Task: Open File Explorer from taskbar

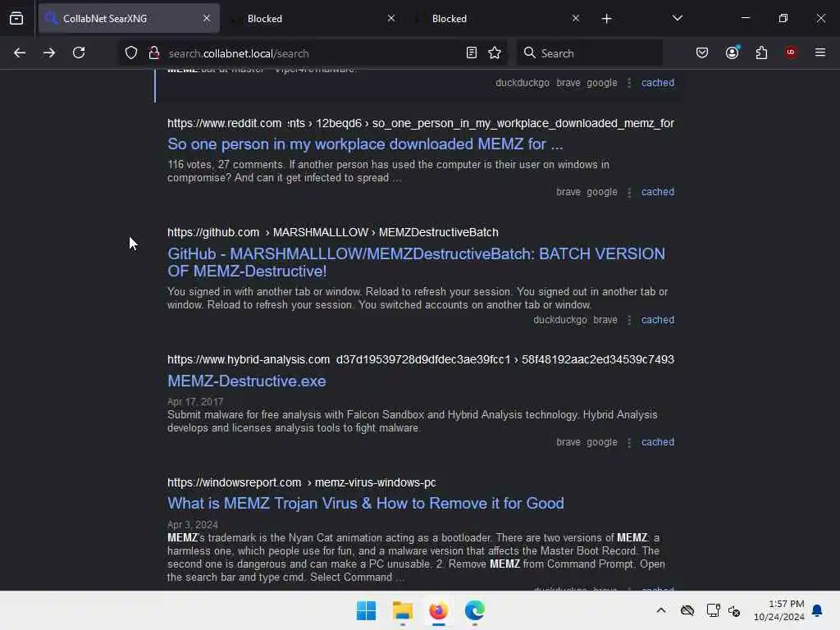Action: (402, 610)
